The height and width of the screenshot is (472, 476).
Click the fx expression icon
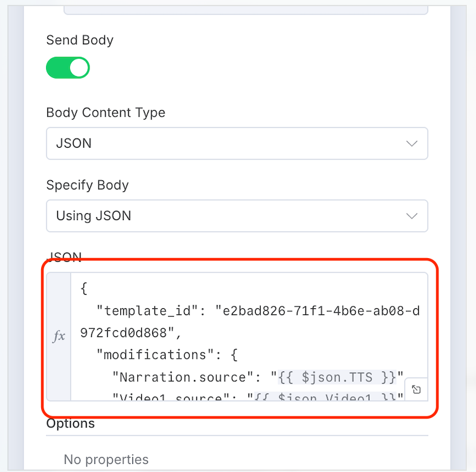click(59, 336)
